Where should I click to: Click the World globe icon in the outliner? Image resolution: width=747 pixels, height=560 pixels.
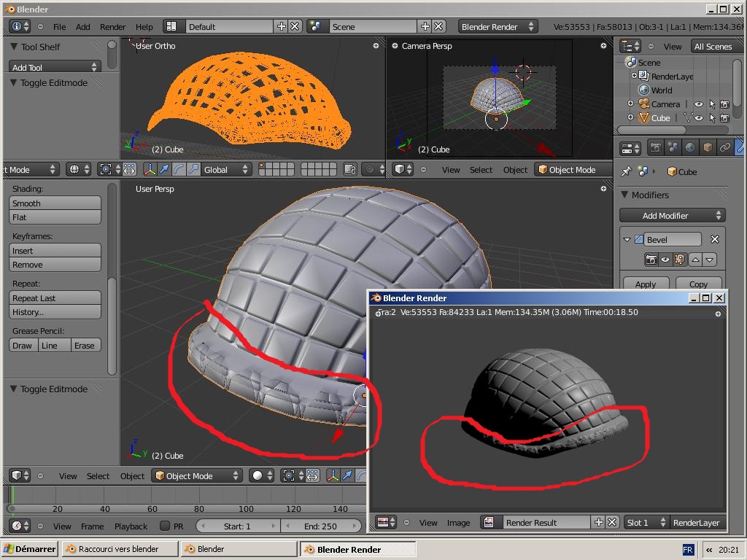[x=644, y=90]
